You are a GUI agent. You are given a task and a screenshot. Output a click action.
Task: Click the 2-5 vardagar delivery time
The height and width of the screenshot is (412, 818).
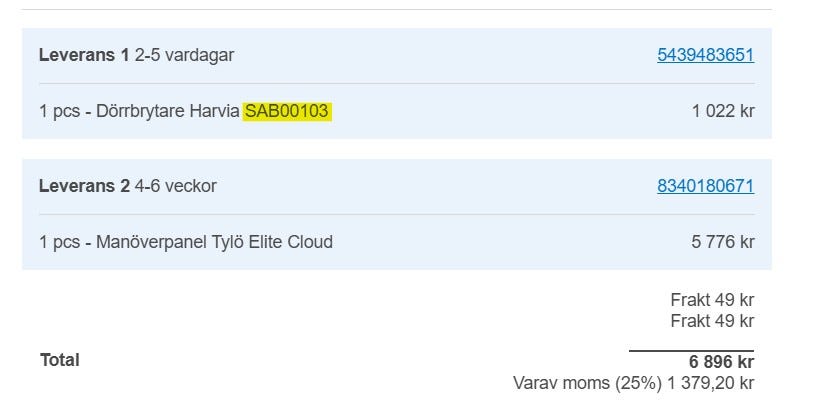pyautogui.click(x=185, y=55)
